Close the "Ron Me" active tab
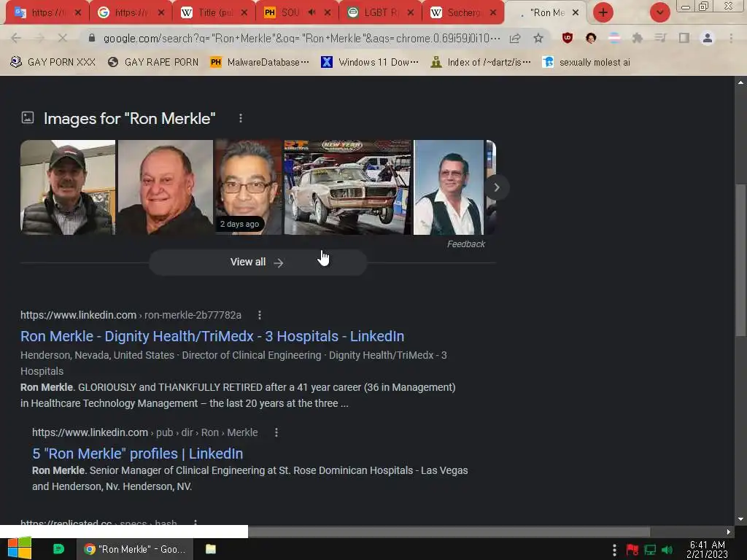This screenshot has height=560, width=747. [576, 12]
